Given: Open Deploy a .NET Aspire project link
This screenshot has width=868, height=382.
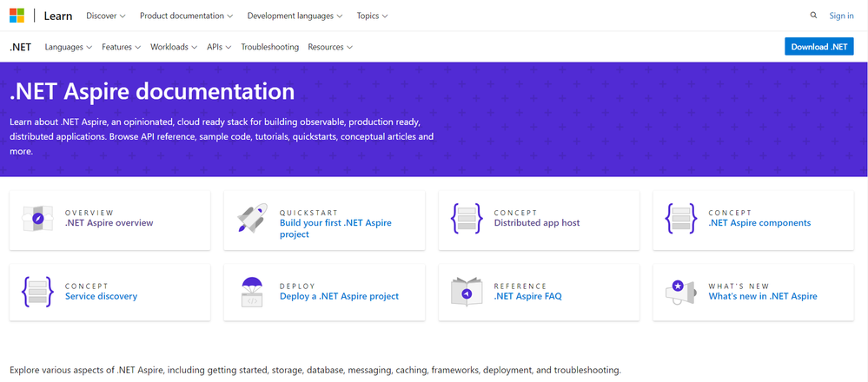Looking at the screenshot, I should coord(340,296).
